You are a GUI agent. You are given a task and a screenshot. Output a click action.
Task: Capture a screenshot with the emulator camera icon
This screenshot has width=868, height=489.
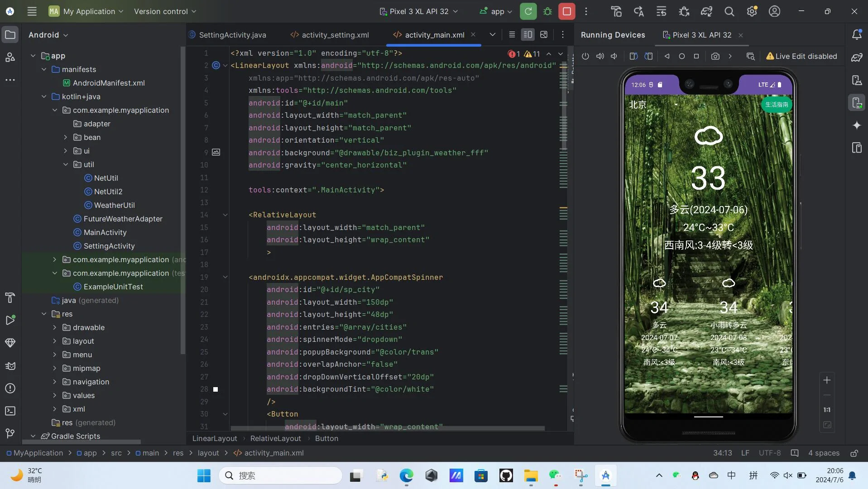point(715,56)
